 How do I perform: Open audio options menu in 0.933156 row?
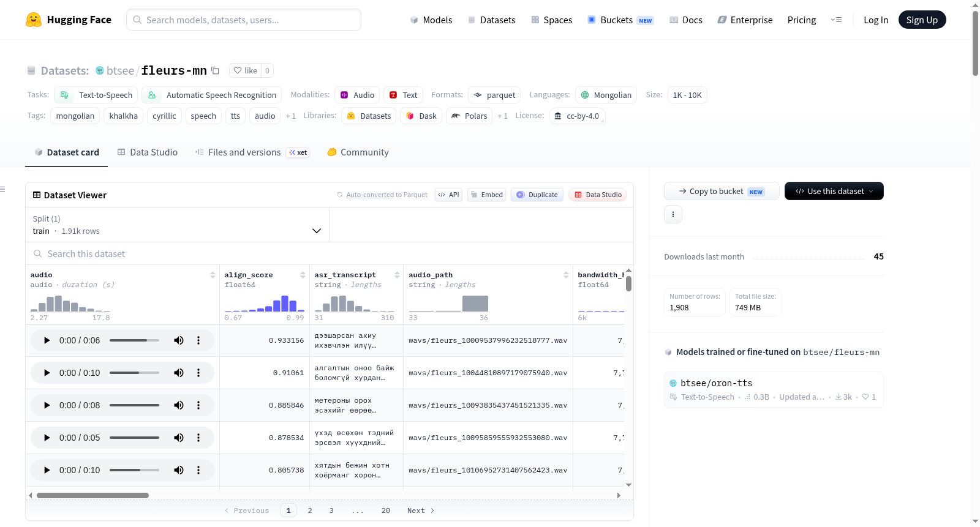(x=198, y=340)
